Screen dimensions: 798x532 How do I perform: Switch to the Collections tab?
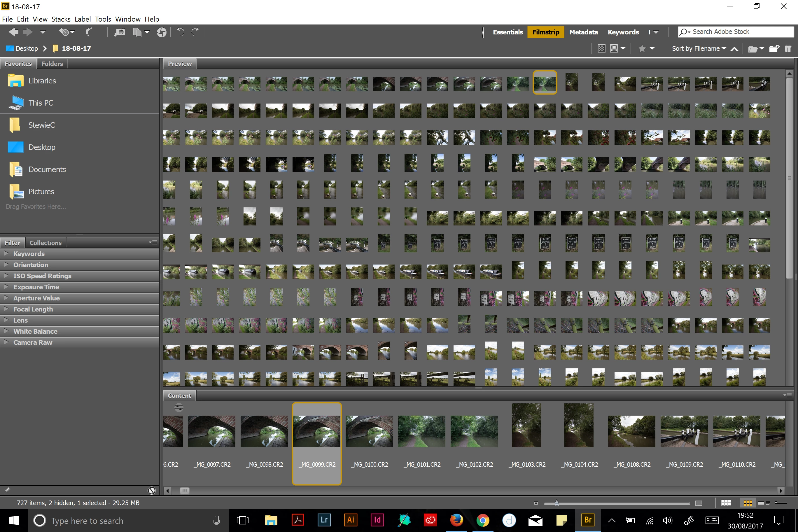[x=45, y=243]
